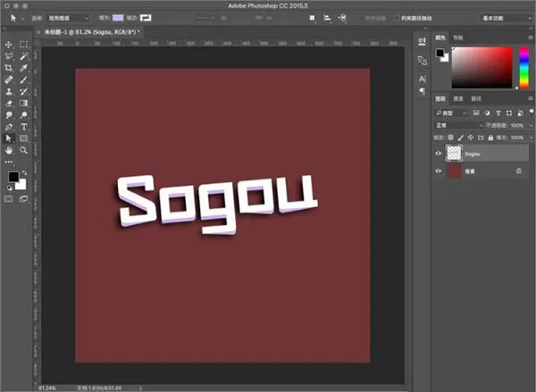Switch to the Color panel tab
Image resolution: width=536 pixels, height=392 pixels.
[x=440, y=38]
